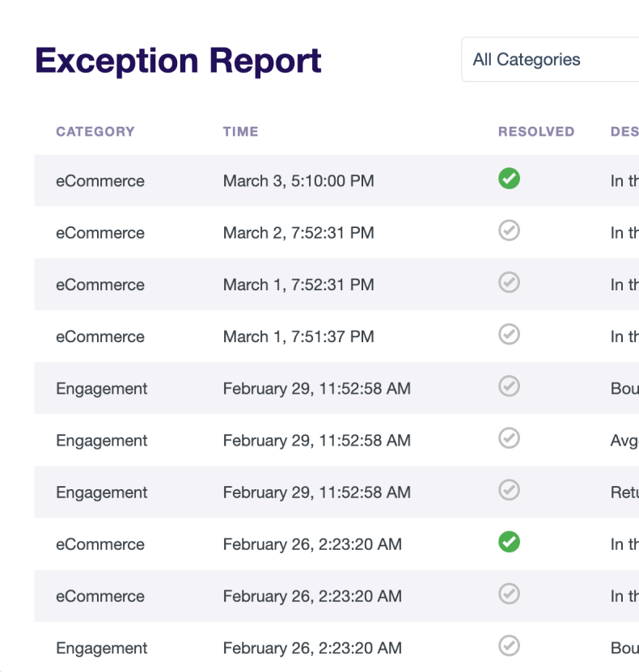Click the partially visible Description column header
This screenshot has width=639, height=672.
tap(624, 132)
